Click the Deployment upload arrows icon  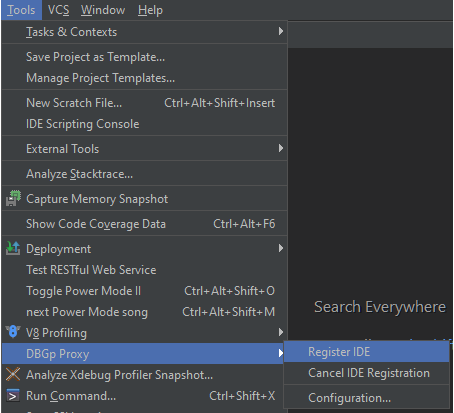click(13, 248)
